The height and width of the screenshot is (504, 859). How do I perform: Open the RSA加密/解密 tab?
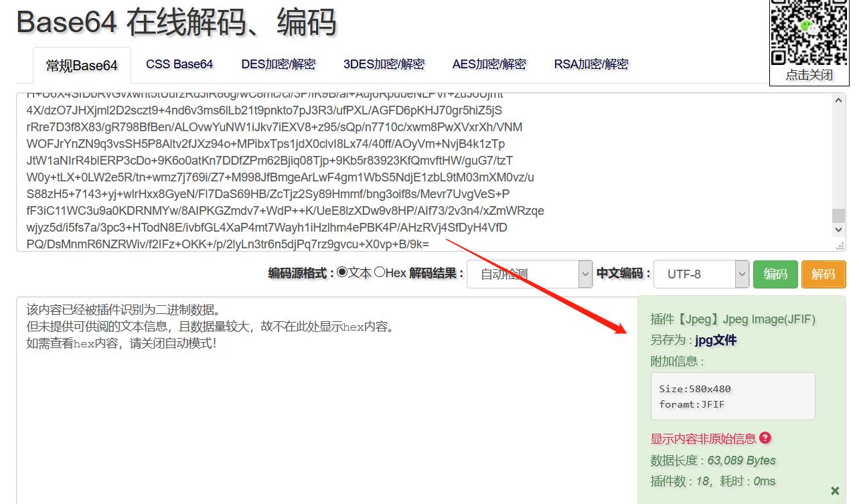point(591,64)
